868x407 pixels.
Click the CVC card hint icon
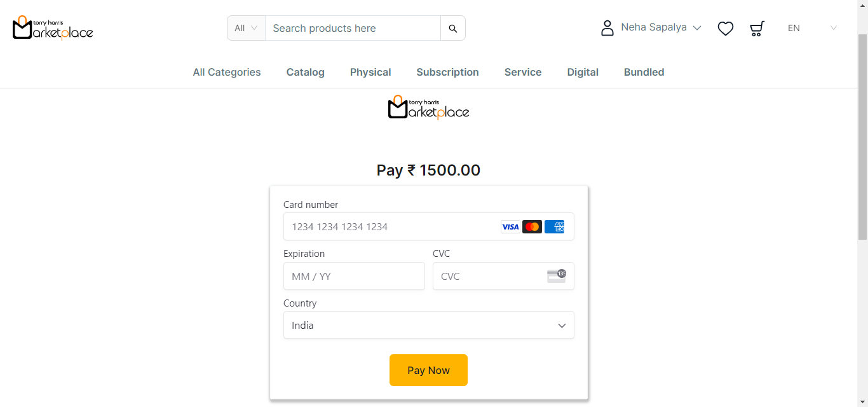pos(557,276)
